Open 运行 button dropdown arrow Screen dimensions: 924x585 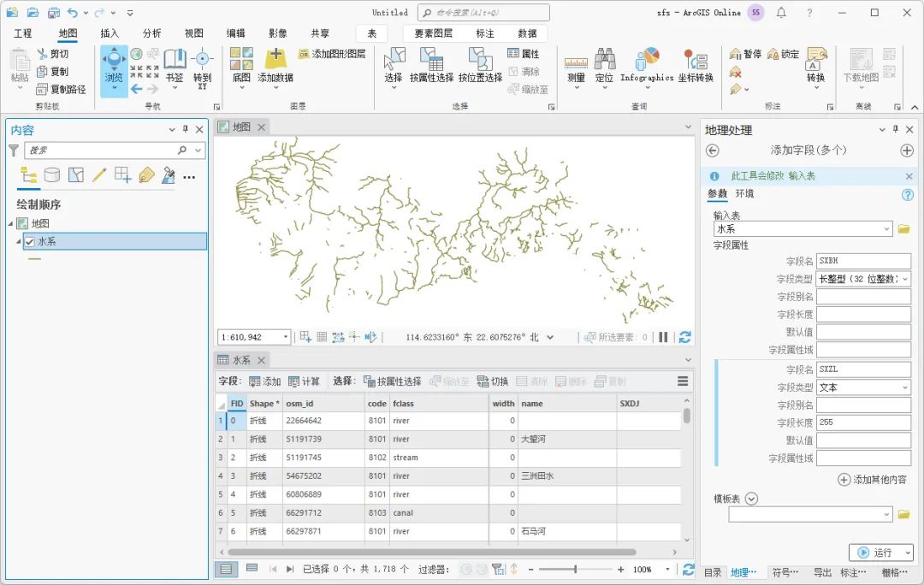tap(908, 552)
